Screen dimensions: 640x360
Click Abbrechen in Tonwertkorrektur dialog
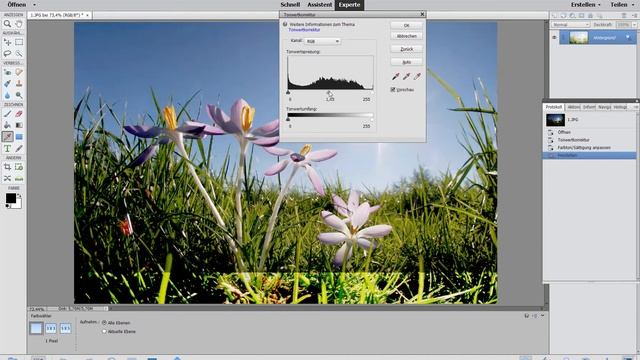[x=407, y=36]
